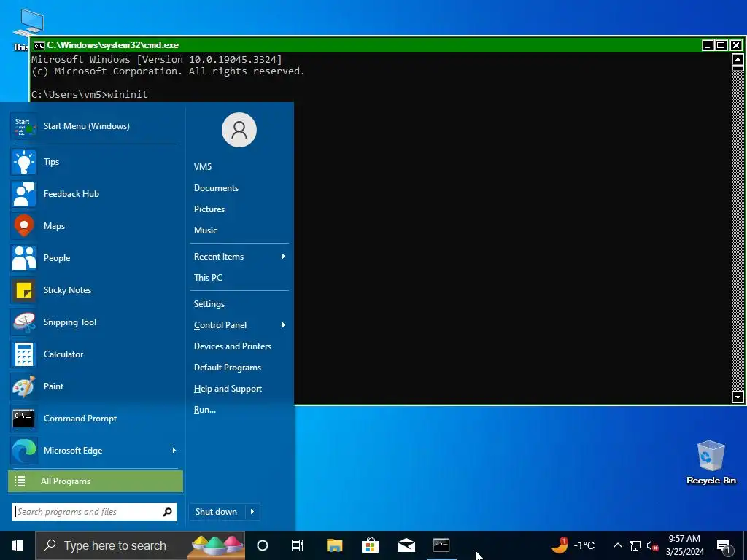747x560 pixels.
Task: Launch Tips from its lightbulb icon
Action: click(23, 162)
